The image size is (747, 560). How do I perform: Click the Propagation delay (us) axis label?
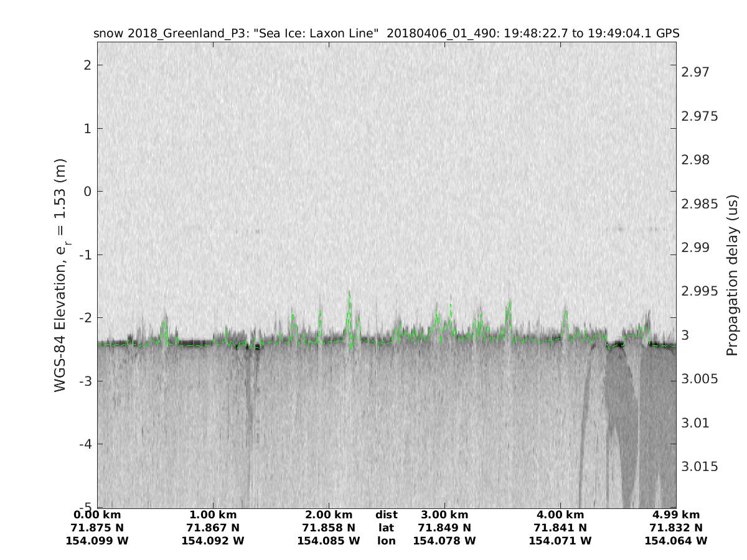coord(731,275)
